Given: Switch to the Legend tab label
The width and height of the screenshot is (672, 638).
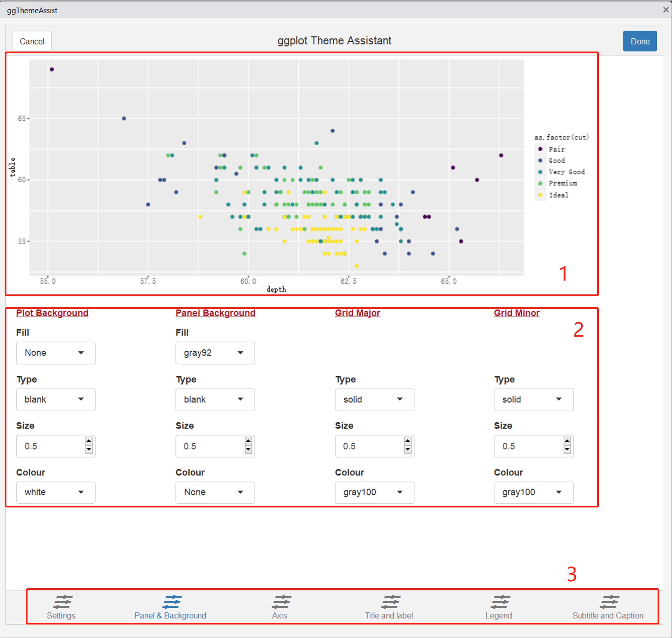Looking at the screenshot, I should coord(498,616).
